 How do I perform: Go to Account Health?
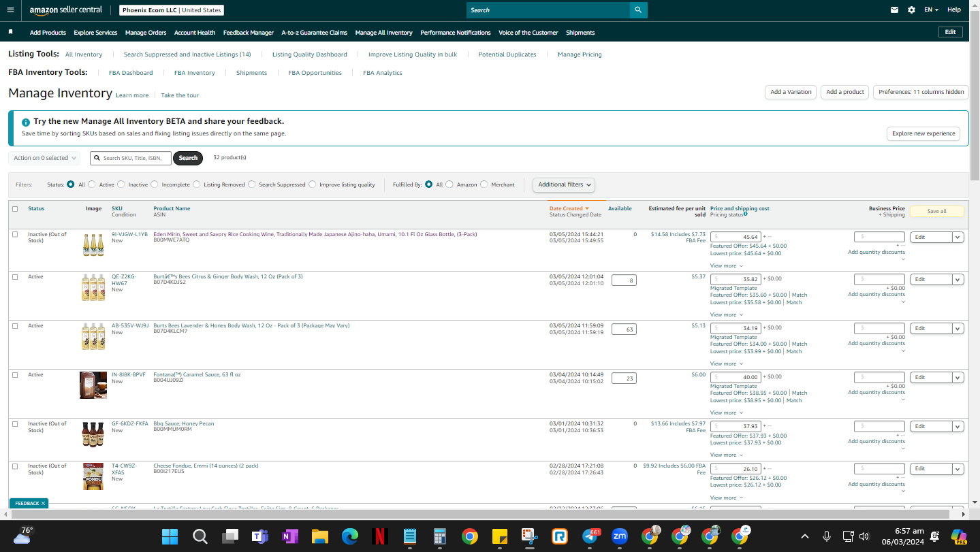[x=195, y=33]
